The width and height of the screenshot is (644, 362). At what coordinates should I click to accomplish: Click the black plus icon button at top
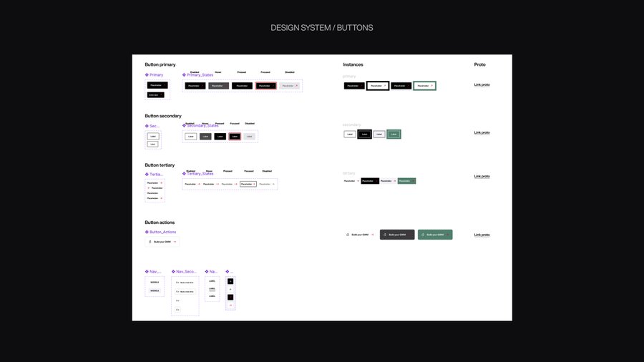click(x=230, y=281)
